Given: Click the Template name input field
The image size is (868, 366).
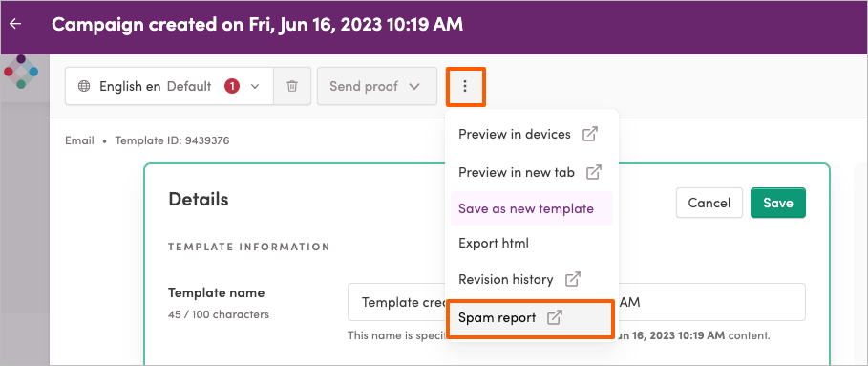Looking at the screenshot, I should point(576,302).
